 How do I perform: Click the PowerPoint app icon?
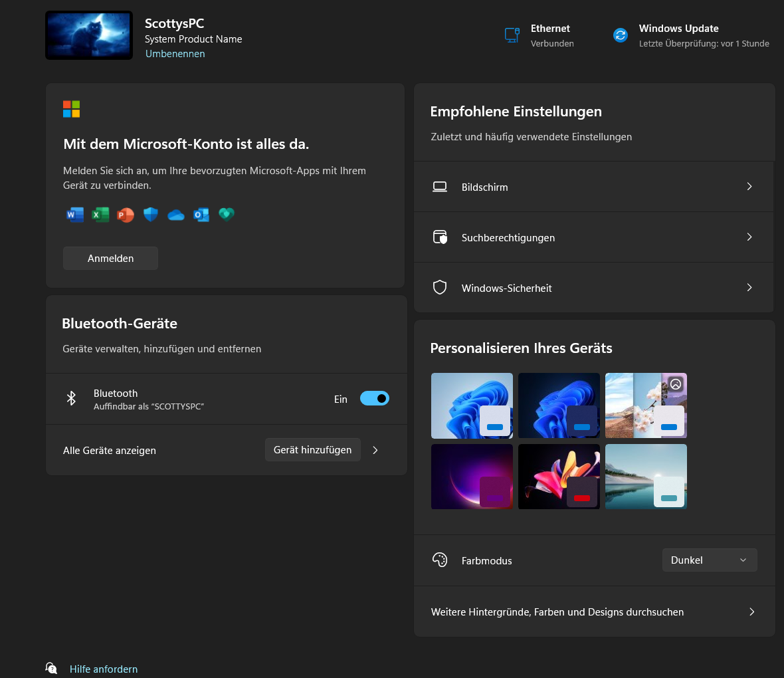point(126,215)
